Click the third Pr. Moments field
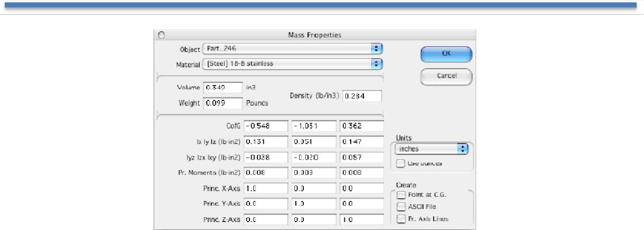 pos(361,172)
